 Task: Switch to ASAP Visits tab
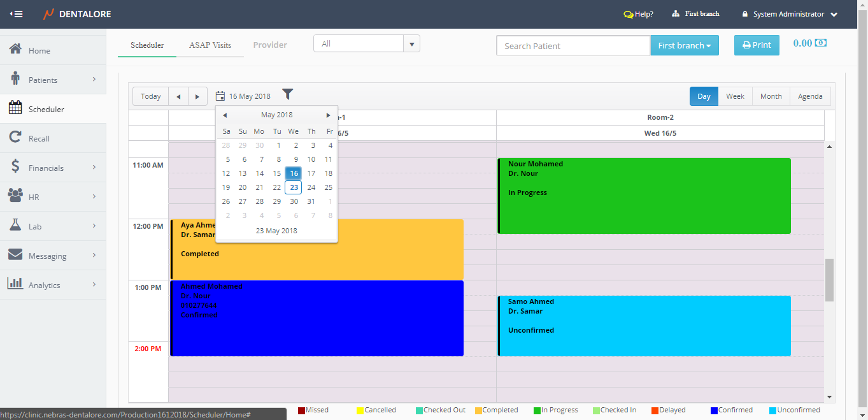(x=210, y=45)
